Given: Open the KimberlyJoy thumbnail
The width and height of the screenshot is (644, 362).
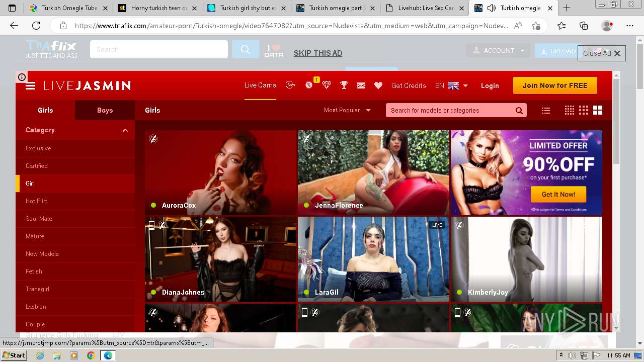Looking at the screenshot, I should pos(526,259).
